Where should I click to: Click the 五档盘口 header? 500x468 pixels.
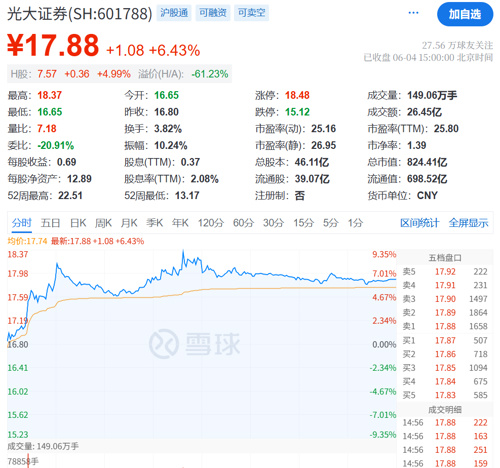point(445,258)
